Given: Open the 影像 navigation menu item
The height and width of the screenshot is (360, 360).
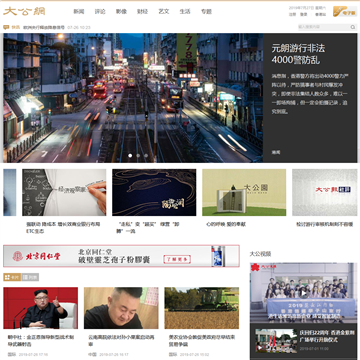Looking at the screenshot, I should (121, 12).
